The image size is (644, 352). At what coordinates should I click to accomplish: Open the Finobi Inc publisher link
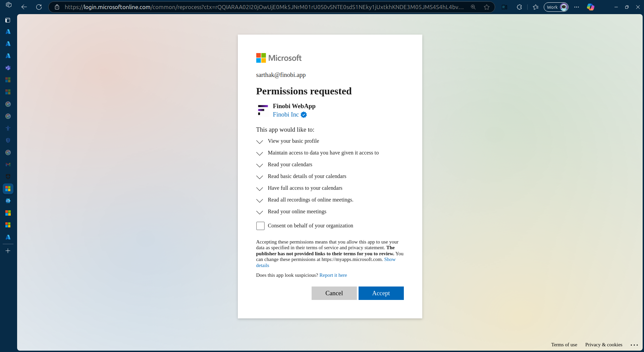[286, 115]
